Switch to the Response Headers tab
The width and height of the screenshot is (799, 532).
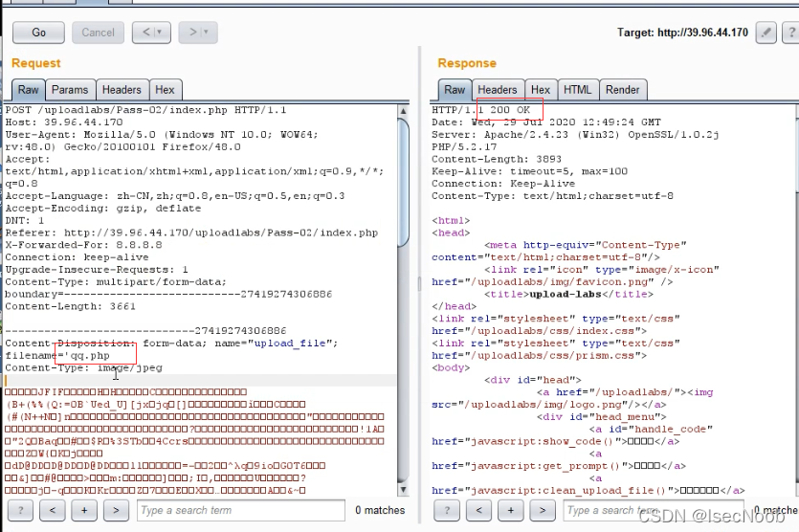(498, 90)
